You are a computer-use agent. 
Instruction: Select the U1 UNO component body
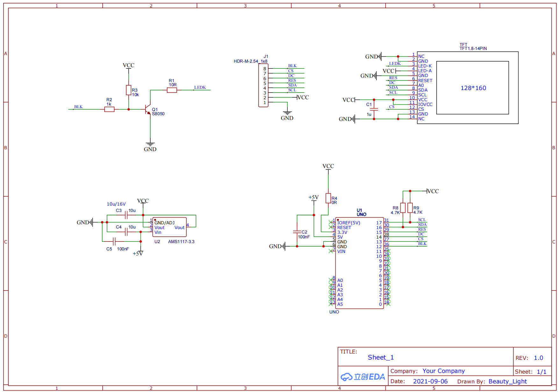tap(359, 263)
